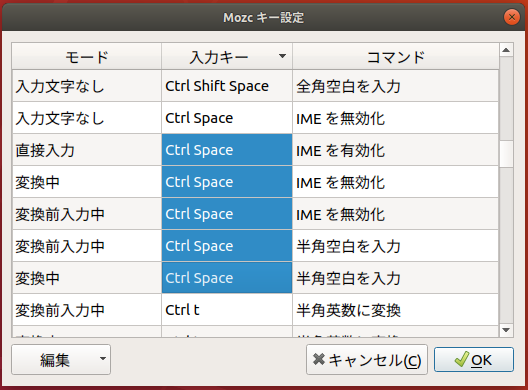Open the 編集 dropdown menu
Image resolution: width=528 pixels, height=390 pixels.
tap(61, 359)
